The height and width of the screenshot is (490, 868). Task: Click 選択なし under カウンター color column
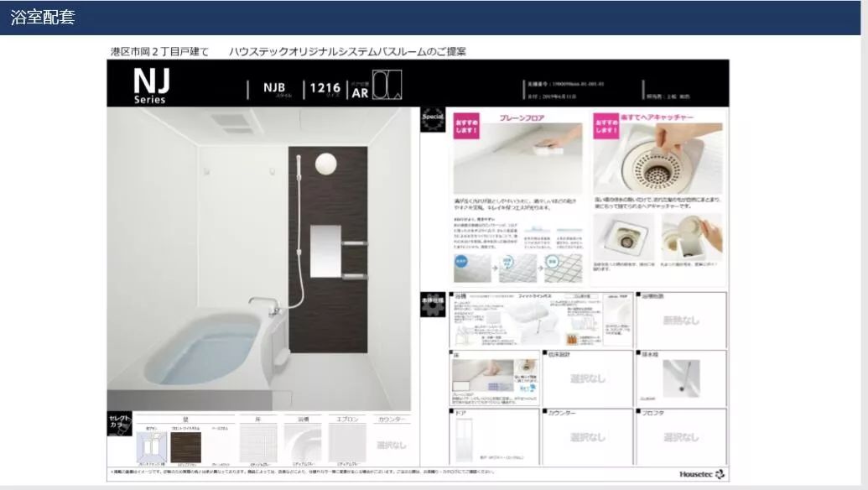coord(392,446)
